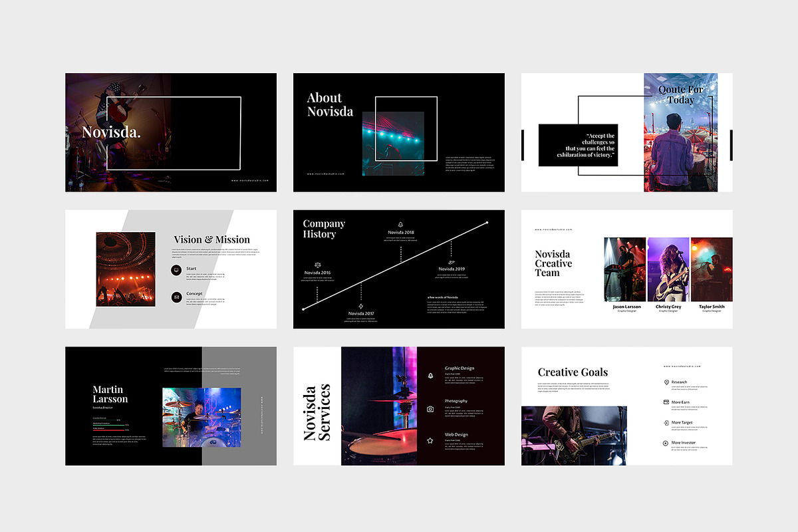Click the 'Creative Goals' heading
Image resolution: width=798 pixels, height=532 pixels.
573,372
